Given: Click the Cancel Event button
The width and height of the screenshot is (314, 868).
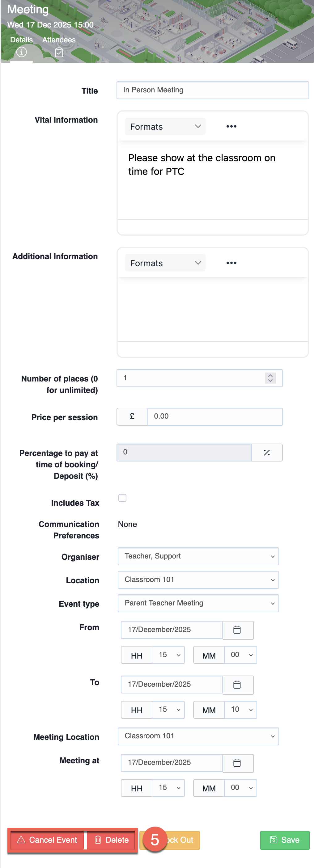Looking at the screenshot, I should pyautogui.click(x=47, y=840).
